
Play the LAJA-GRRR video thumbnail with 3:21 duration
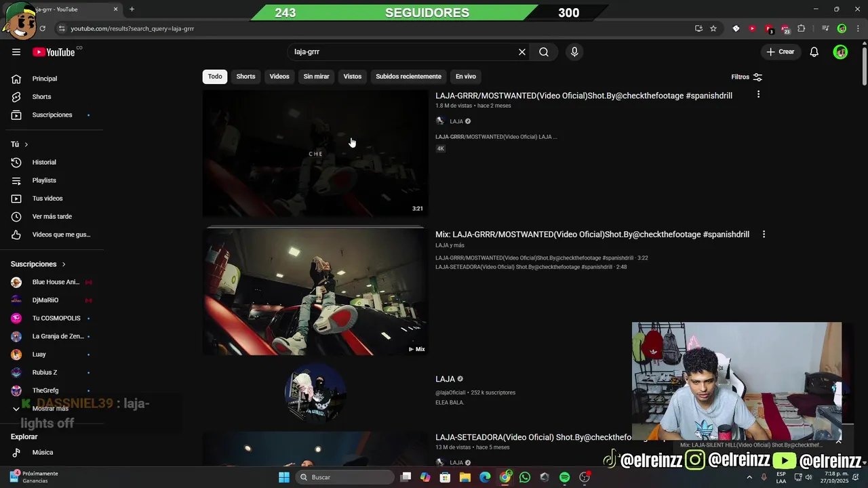point(315,153)
